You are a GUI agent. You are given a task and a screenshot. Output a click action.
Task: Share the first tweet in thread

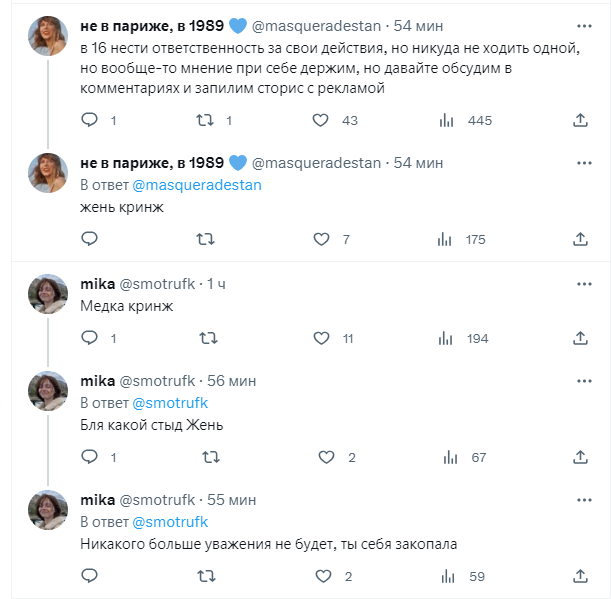(x=580, y=120)
